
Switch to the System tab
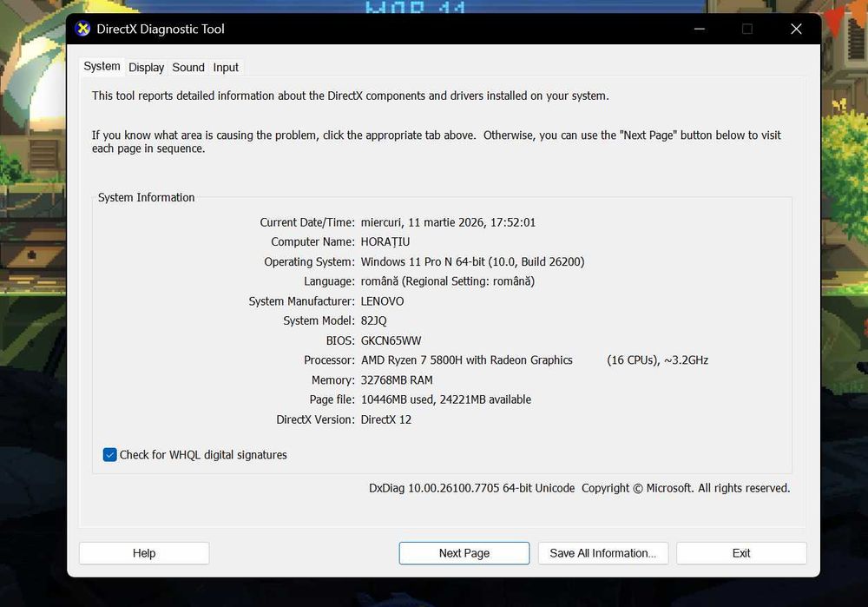[102, 67]
